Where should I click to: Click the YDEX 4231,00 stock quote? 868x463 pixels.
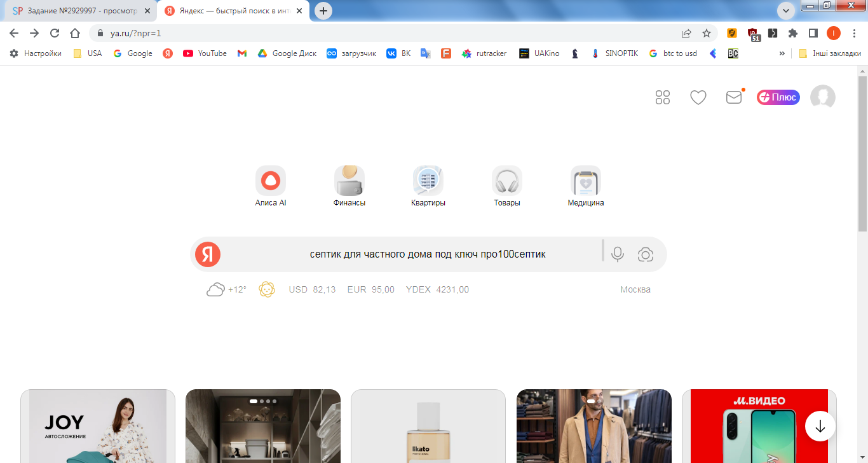tap(437, 289)
